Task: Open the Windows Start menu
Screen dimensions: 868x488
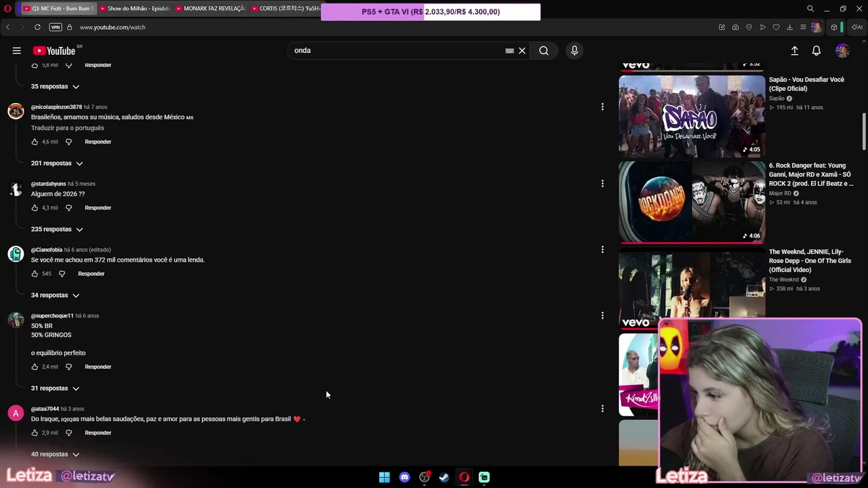Action: point(384,477)
